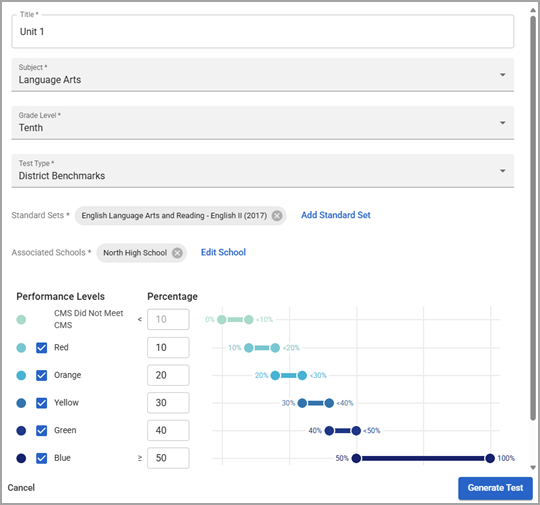Image resolution: width=540 pixels, height=505 pixels.
Task: Click the Green range 40% handle
Action: pos(329,431)
